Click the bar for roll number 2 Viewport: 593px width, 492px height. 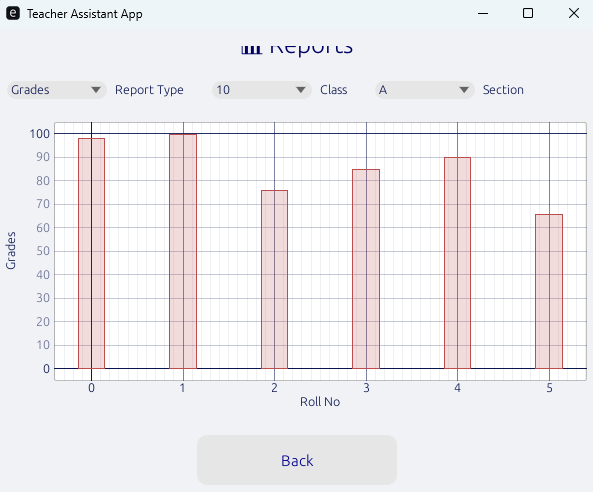[x=275, y=279]
